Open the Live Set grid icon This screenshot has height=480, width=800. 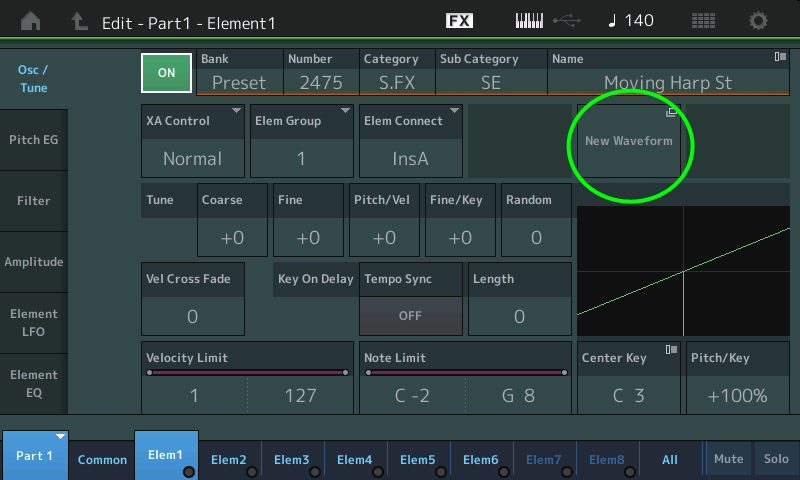(x=703, y=21)
